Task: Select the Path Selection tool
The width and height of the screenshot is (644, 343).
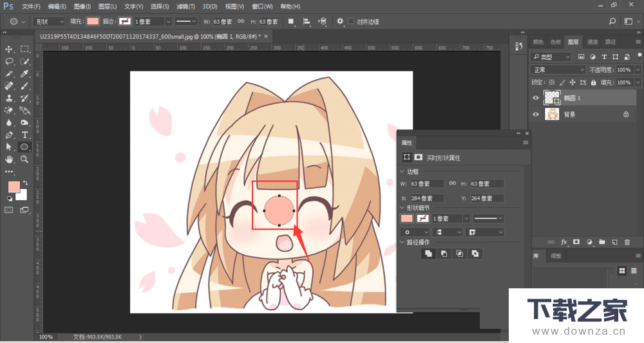Action: pos(8,147)
